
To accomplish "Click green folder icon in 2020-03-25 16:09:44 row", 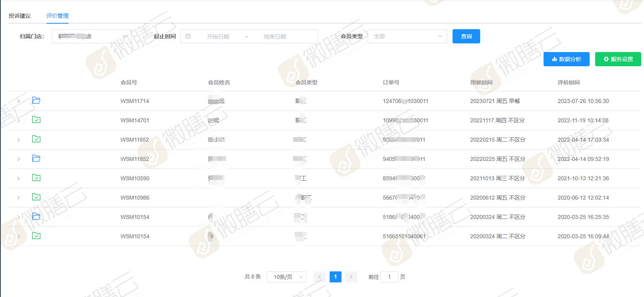I will pos(36,236).
